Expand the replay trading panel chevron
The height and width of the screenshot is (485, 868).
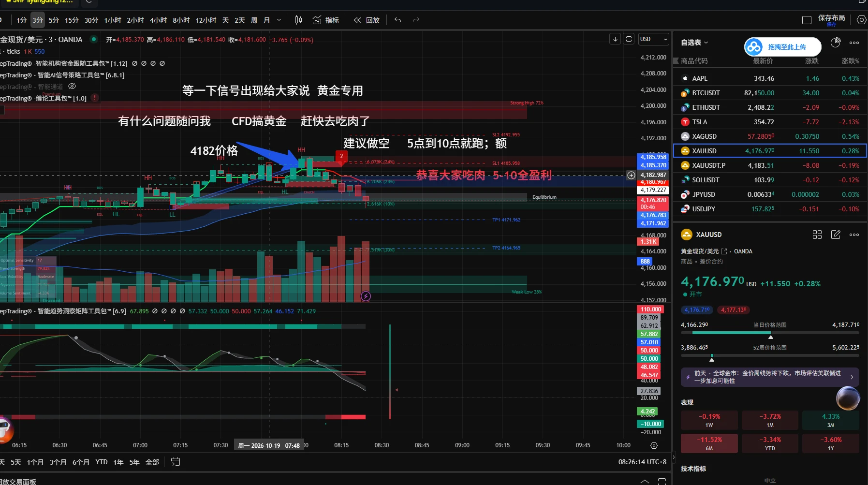click(645, 481)
